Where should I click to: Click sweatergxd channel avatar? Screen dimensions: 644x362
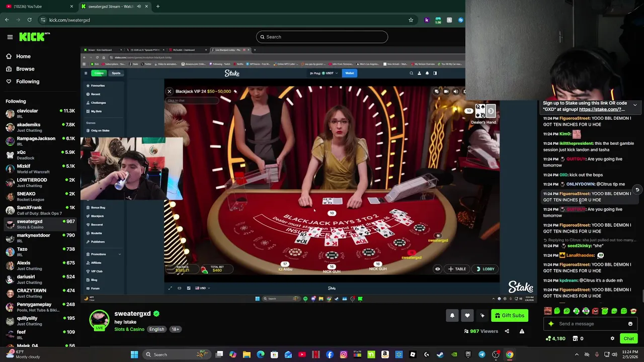coord(99,320)
